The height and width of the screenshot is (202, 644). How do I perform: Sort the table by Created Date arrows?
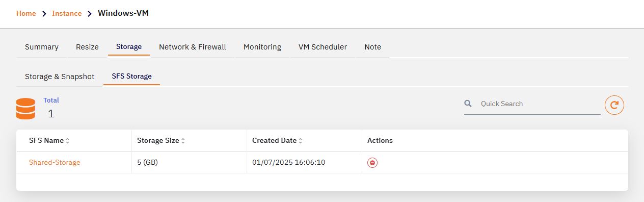[x=301, y=141]
